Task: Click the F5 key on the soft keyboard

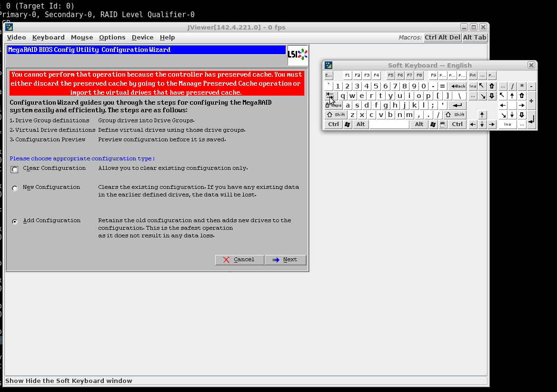Action: (390, 75)
